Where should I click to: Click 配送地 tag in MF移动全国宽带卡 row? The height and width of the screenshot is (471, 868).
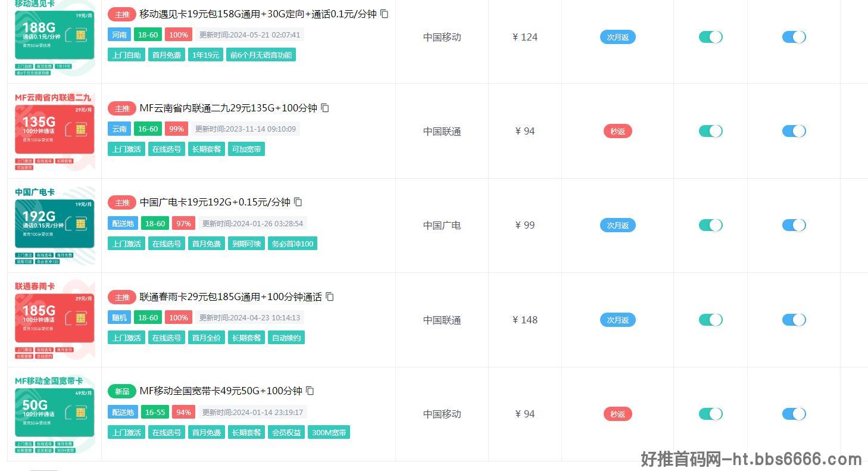(123, 412)
